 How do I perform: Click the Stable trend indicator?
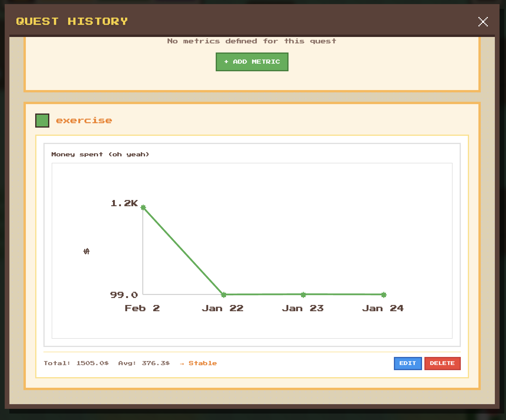(x=203, y=363)
